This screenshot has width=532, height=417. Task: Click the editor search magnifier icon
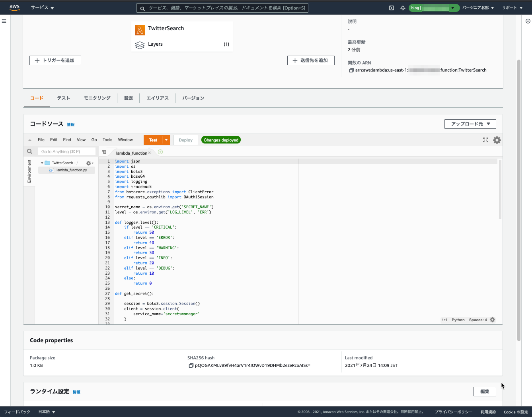(x=29, y=151)
